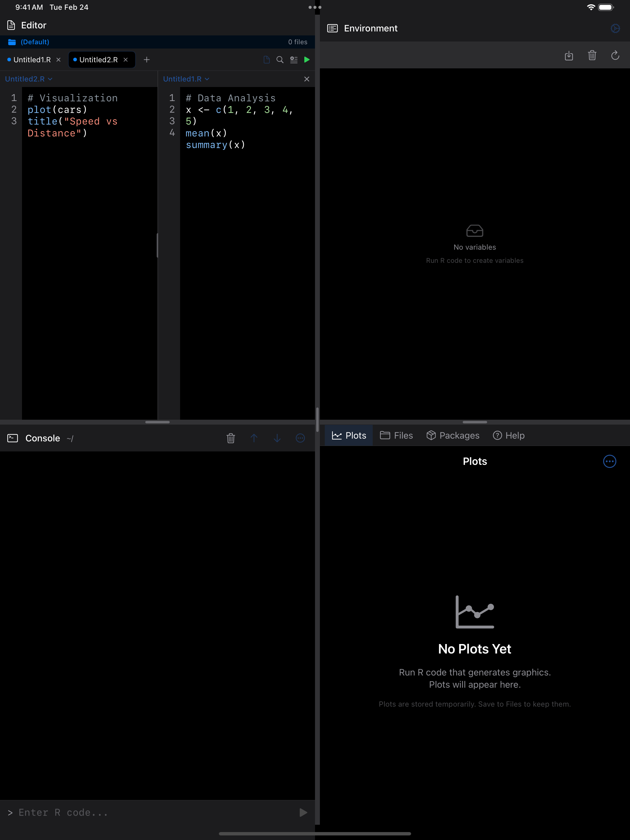Open the insert snippet icon next to search

coord(294,60)
